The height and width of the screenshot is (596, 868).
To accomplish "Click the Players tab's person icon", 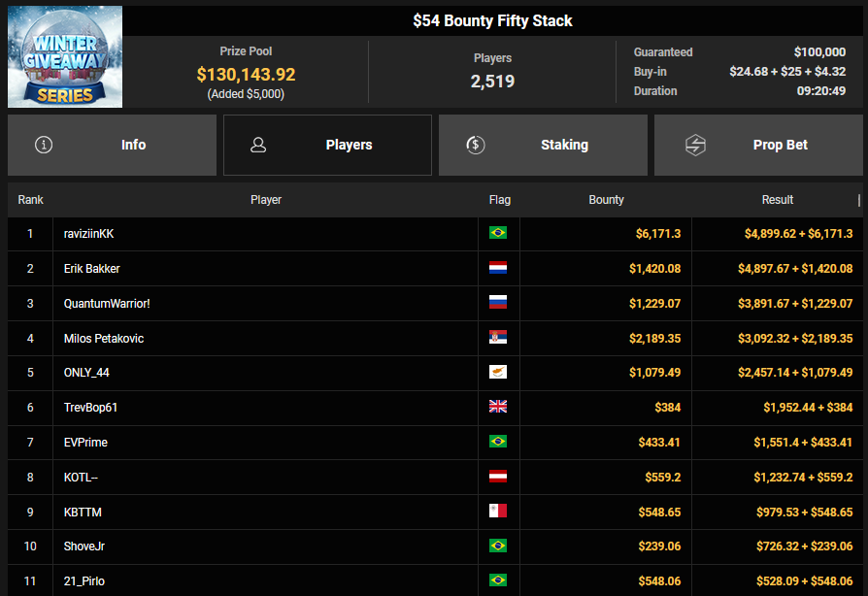I will click(x=258, y=145).
